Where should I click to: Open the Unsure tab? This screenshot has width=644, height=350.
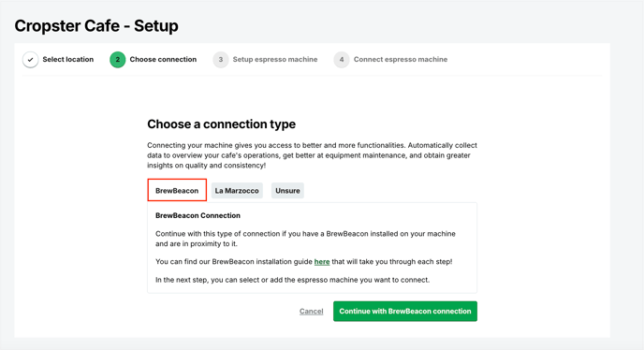287,191
